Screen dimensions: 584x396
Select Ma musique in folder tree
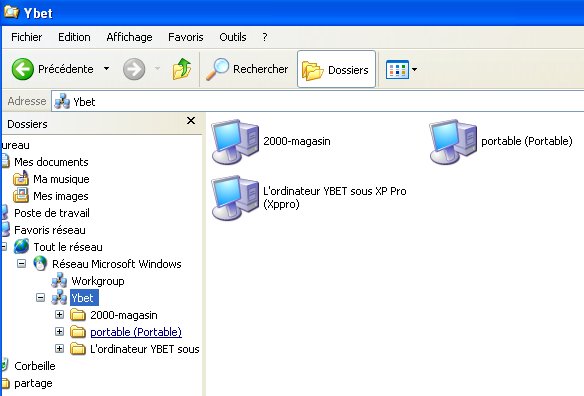(x=61, y=179)
